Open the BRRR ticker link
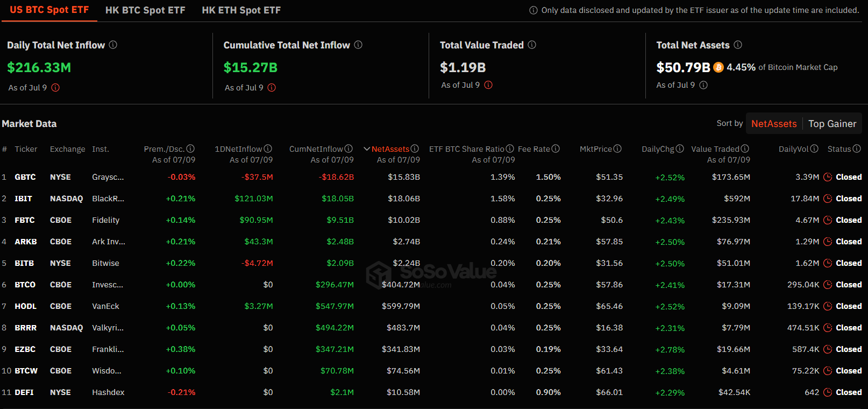The image size is (868, 409). pyautogui.click(x=26, y=328)
